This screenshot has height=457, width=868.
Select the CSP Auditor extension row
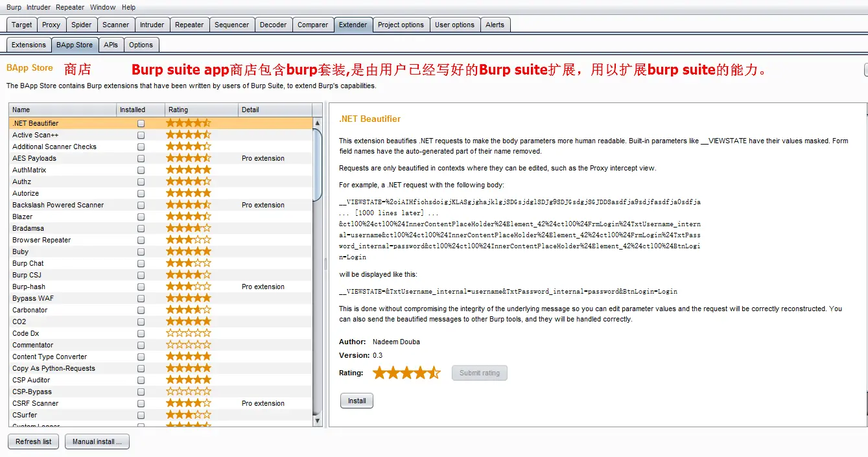tap(161, 380)
